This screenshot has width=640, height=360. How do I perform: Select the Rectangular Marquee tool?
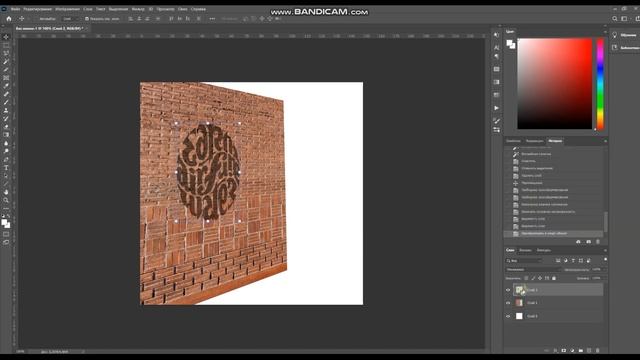pos(6,45)
